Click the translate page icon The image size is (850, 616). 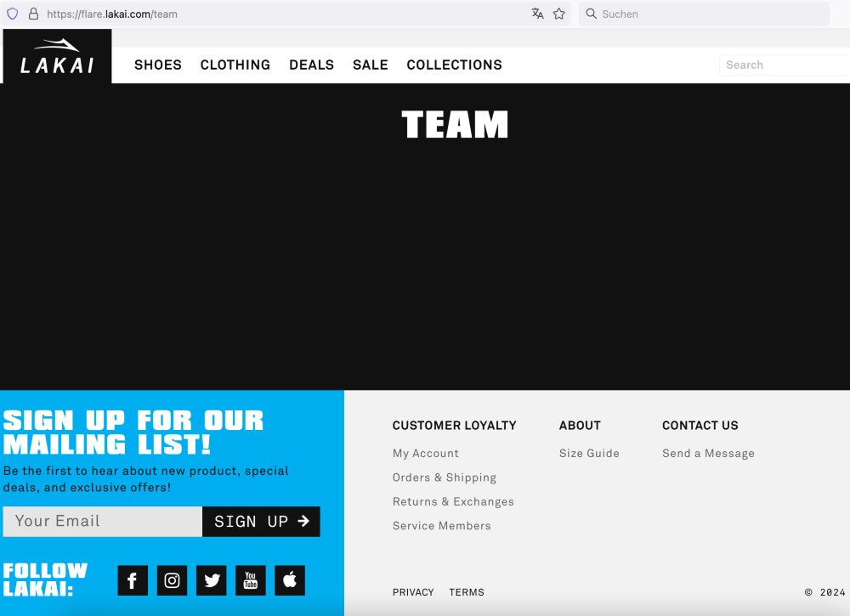[537, 14]
